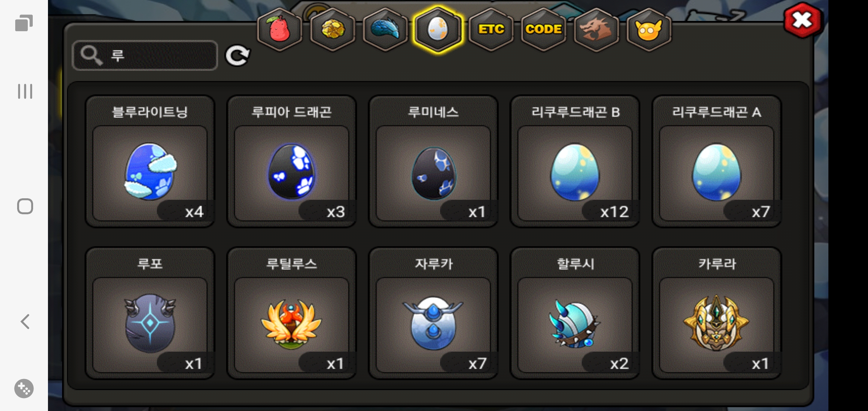The height and width of the screenshot is (411, 868).
Task: Open the yellow horned mask tab
Action: (649, 29)
